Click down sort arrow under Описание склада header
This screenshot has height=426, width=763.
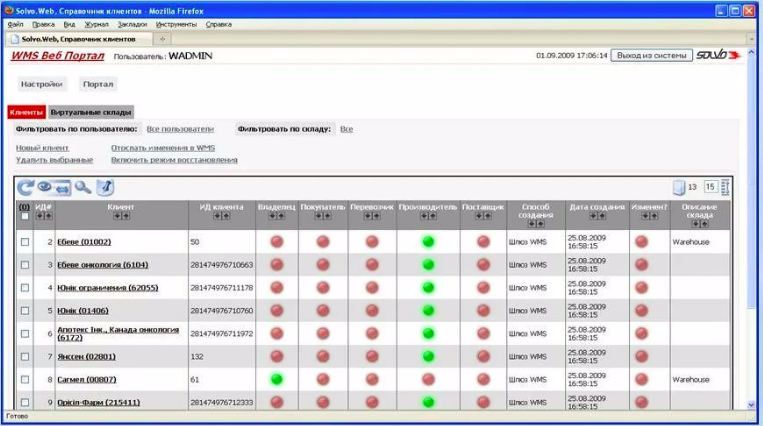click(x=696, y=224)
